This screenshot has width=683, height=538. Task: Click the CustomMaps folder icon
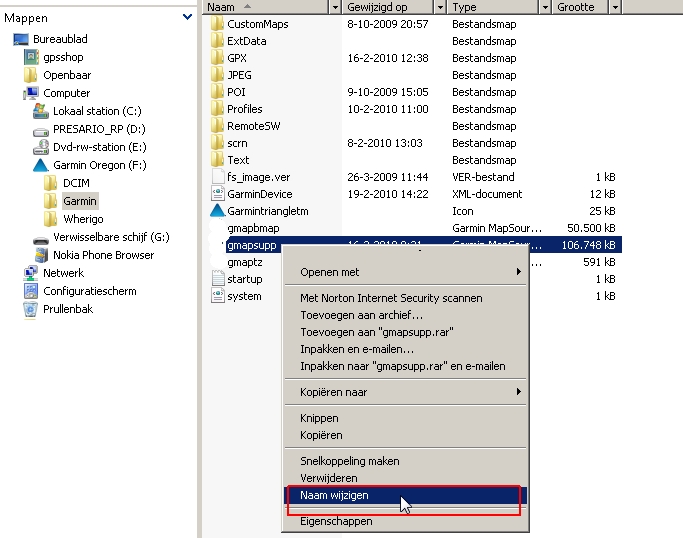coord(217,24)
